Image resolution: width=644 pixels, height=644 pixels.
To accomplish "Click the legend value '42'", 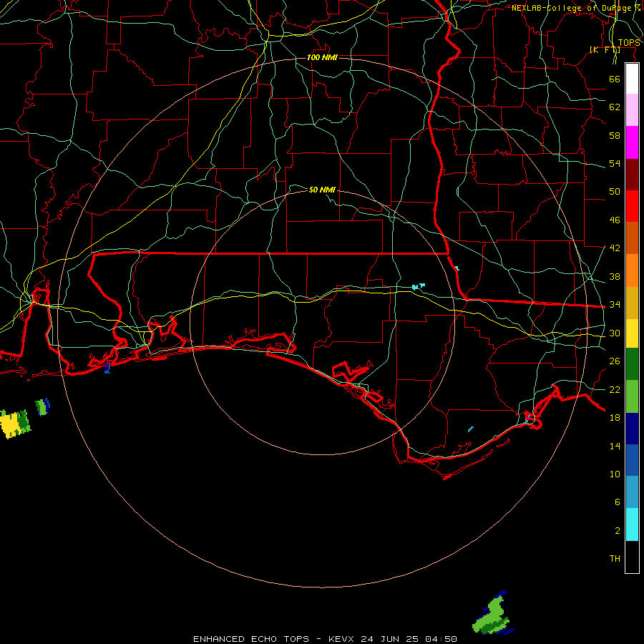I will point(615,248).
